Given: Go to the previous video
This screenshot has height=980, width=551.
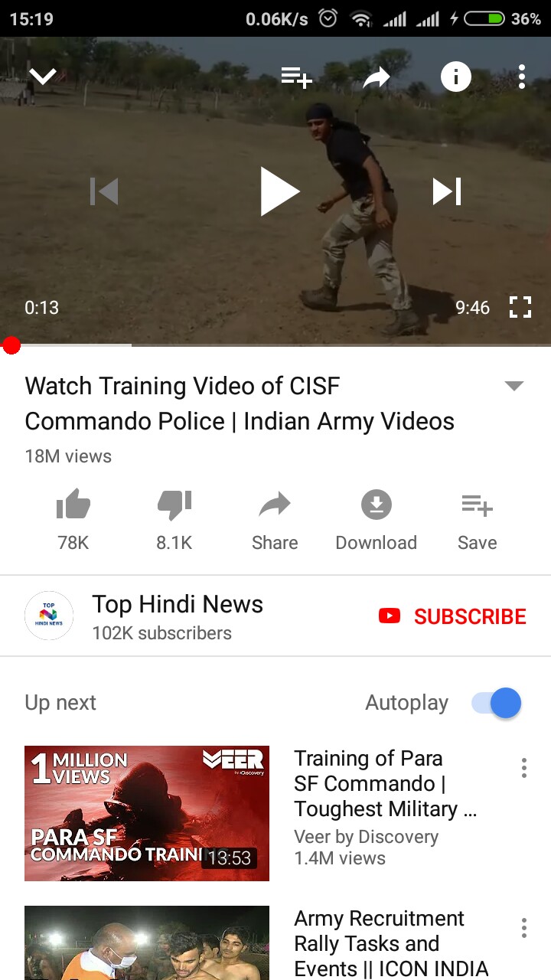Looking at the screenshot, I should (x=104, y=191).
